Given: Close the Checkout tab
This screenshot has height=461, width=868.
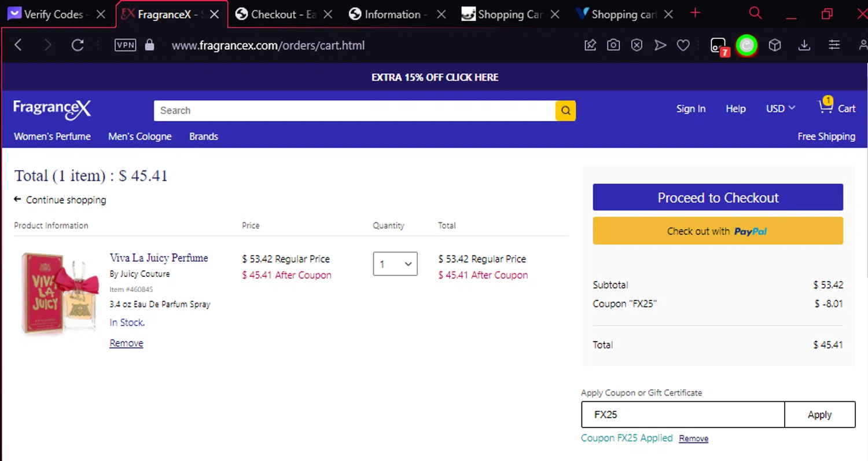Looking at the screenshot, I should 328,14.
